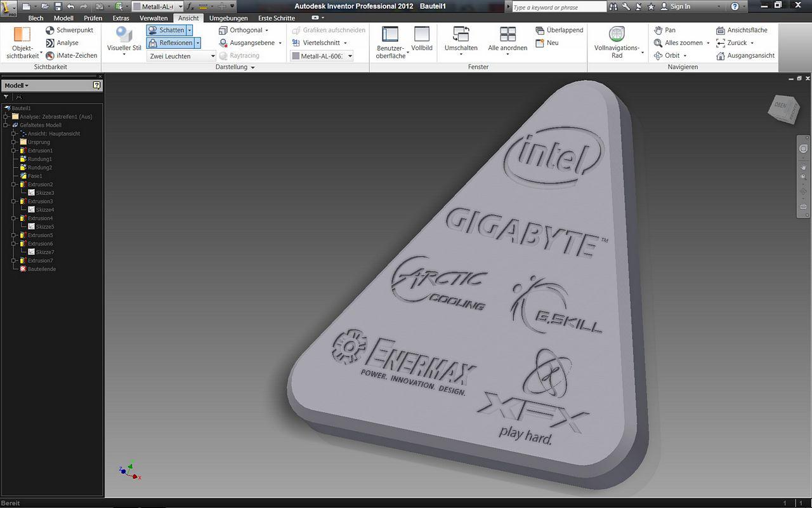Click the Save icon in quick access toolbar
The image size is (812, 508).
coord(58,6)
